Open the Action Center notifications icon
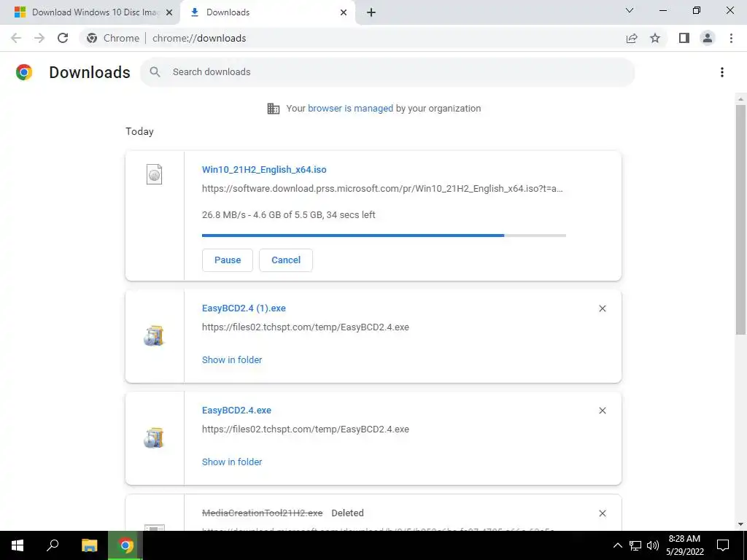The height and width of the screenshot is (560, 747). coord(723,545)
